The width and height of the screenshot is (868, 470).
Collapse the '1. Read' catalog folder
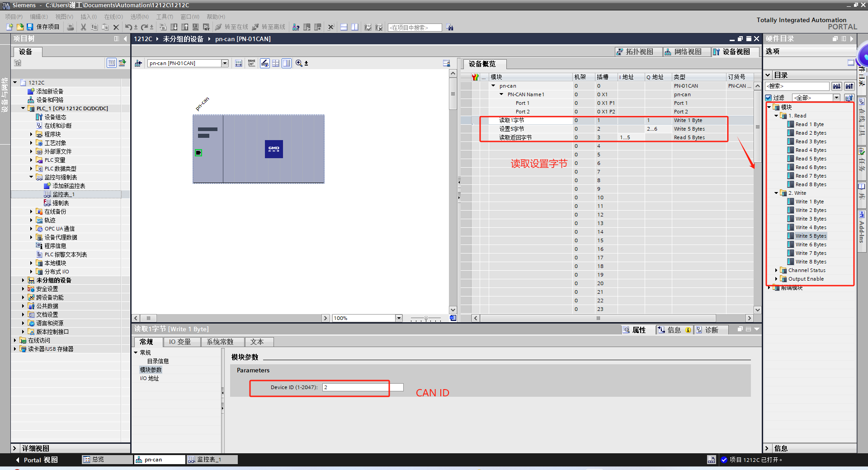(x=776, y=116)
